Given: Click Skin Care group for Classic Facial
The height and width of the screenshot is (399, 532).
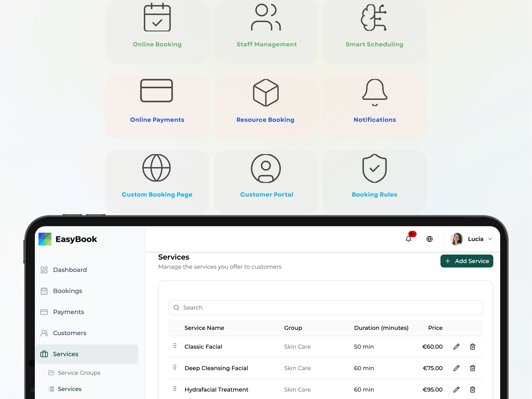Looking at the screenshot, I should coord(297,347).
